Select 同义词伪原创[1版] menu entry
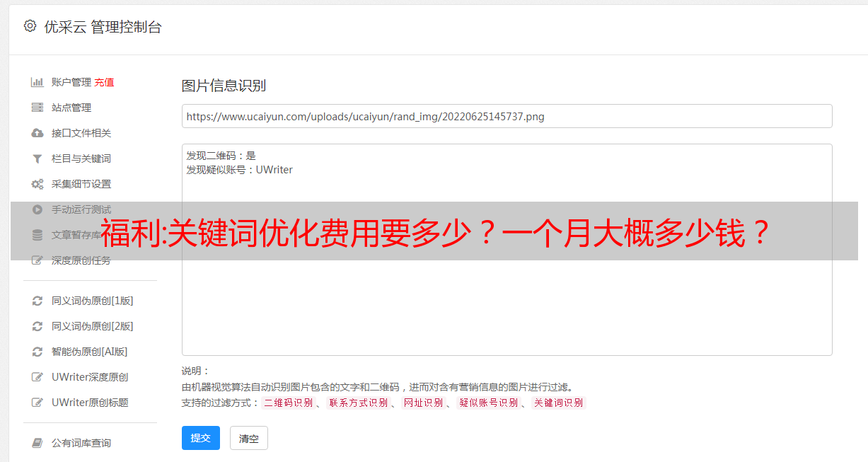This screenshot has width=868, height=462. 93,301
